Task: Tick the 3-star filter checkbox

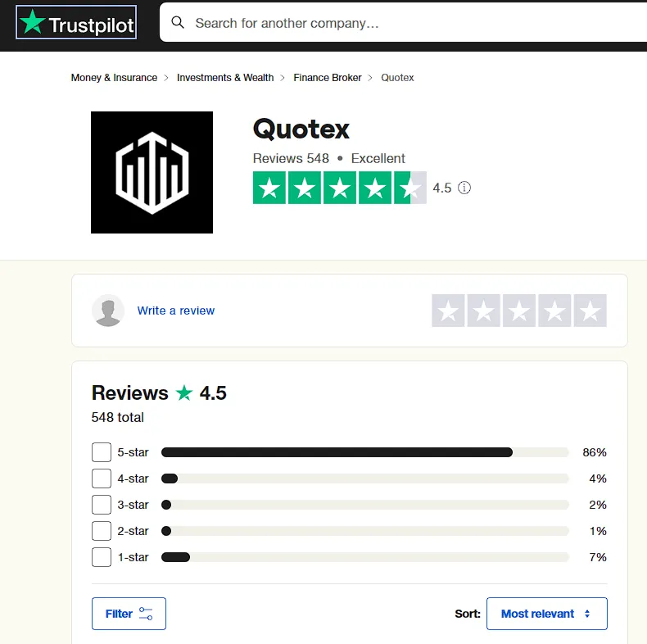Action: (102, 505)
